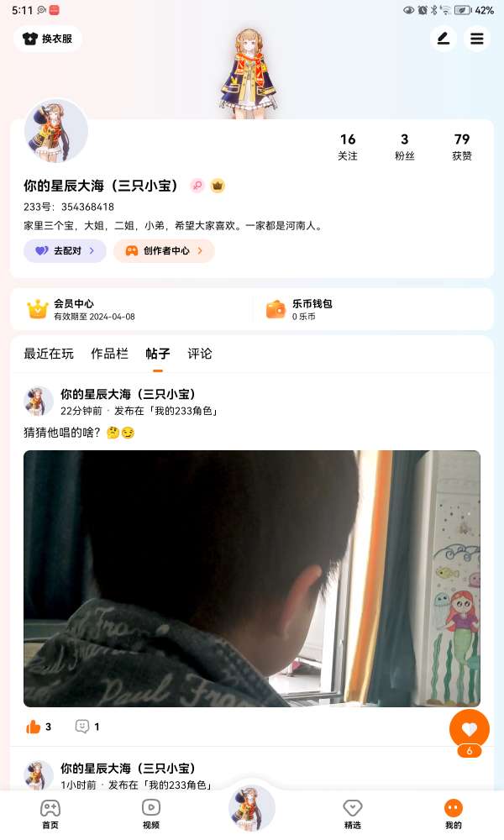Screen dimensions: 504x840
Task: Open 视频 video tab in bottom bar
Action: (151, 815)
